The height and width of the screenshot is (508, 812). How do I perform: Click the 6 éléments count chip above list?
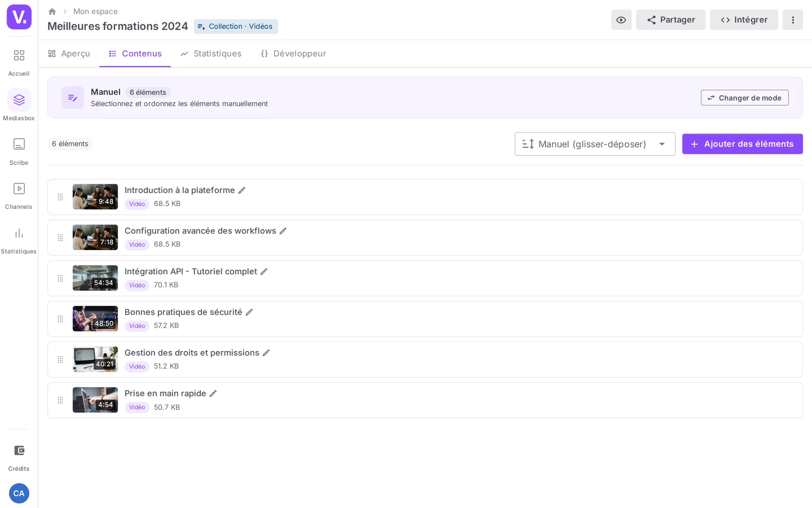pos(70,144)
